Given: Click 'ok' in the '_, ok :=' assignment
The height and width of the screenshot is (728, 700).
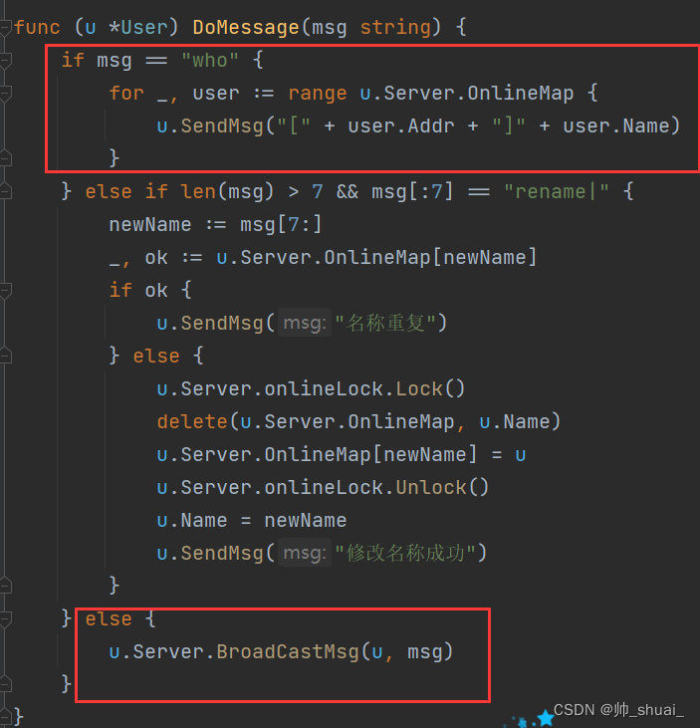Looking at the screenshot, I should [156, 258].
